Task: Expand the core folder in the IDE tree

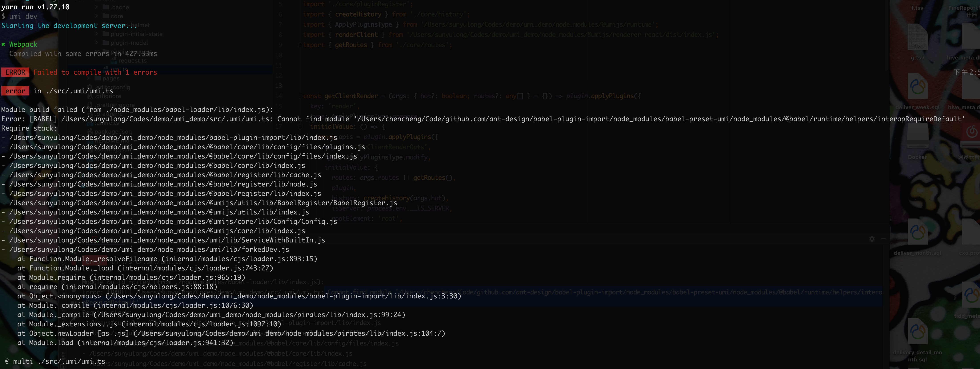Action: coord(97,16)
